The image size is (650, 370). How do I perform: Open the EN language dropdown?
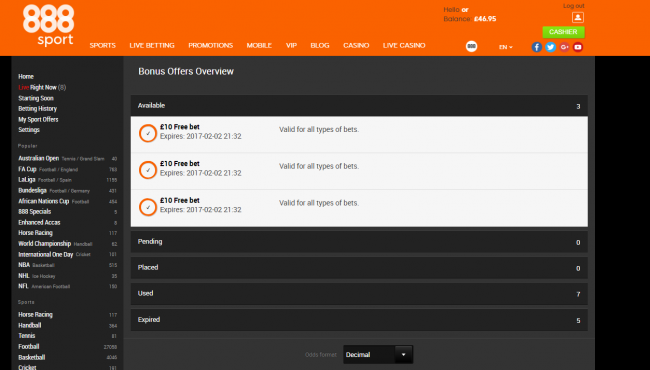[505, 47]
